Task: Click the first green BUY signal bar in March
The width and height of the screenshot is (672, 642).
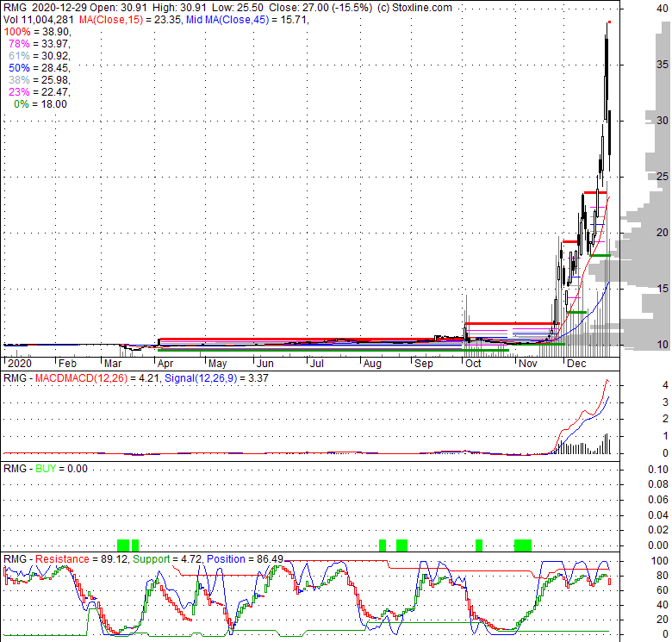Action: click(123, 545)
